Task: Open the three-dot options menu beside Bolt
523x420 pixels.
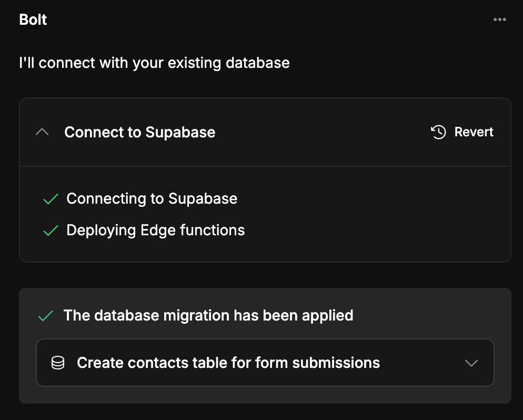Action: coord(499,20)
